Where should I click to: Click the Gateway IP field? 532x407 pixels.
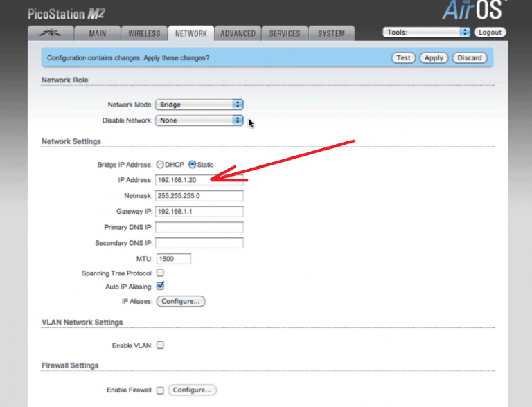click(x=199, y=211)
